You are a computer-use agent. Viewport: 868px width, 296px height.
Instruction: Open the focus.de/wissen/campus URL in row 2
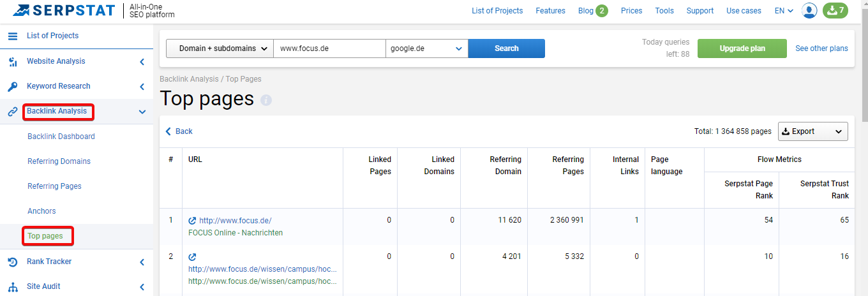pyautogui.click(x=262, y=269)
